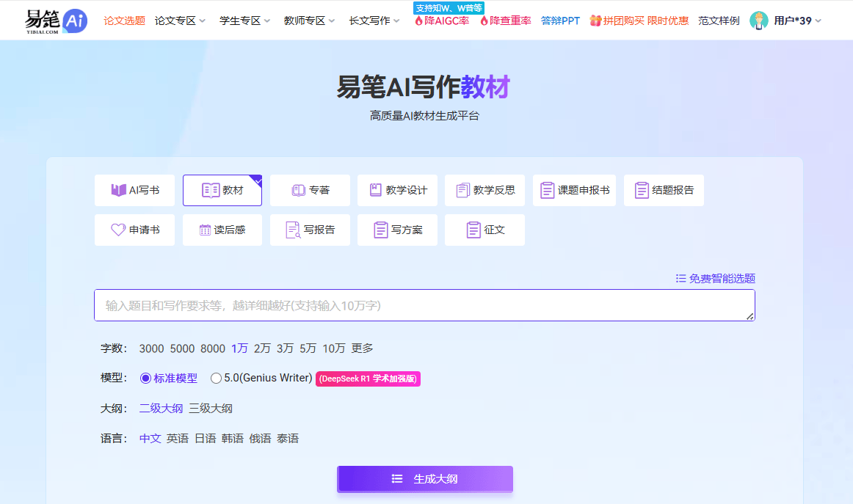Switch to the 教材 tab
Image resolution: width=853 pixels, height=504 pixels.
[222, 190]
